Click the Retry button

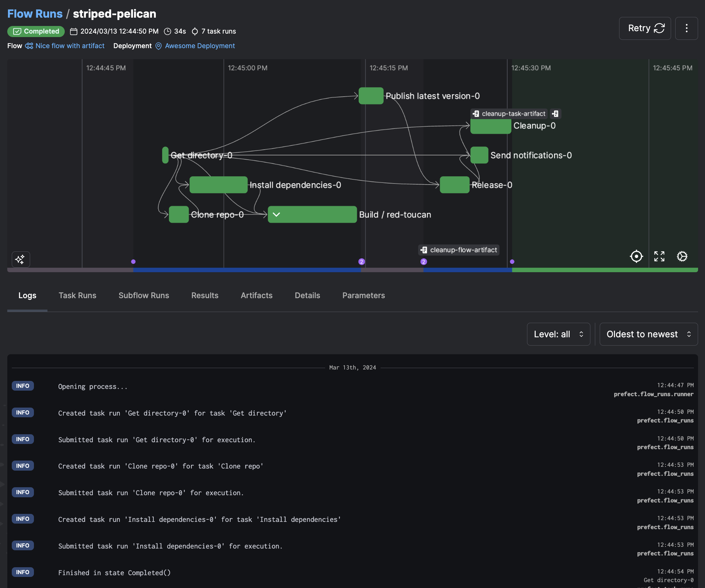[x=645, y=28]
